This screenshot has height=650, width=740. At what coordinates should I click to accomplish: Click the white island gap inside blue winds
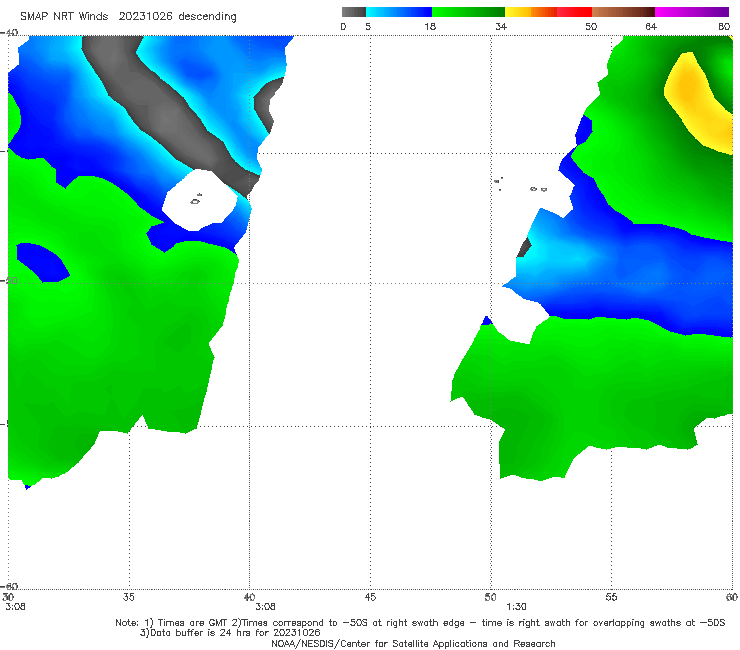[x=199, y=201]
